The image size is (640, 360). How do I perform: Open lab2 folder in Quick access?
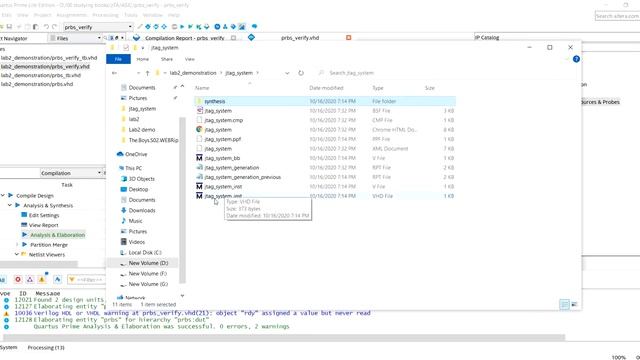pos(134,119)
